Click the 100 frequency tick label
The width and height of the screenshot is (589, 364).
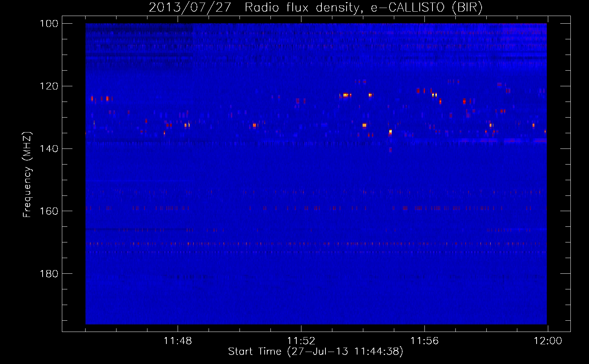point(49,24)
